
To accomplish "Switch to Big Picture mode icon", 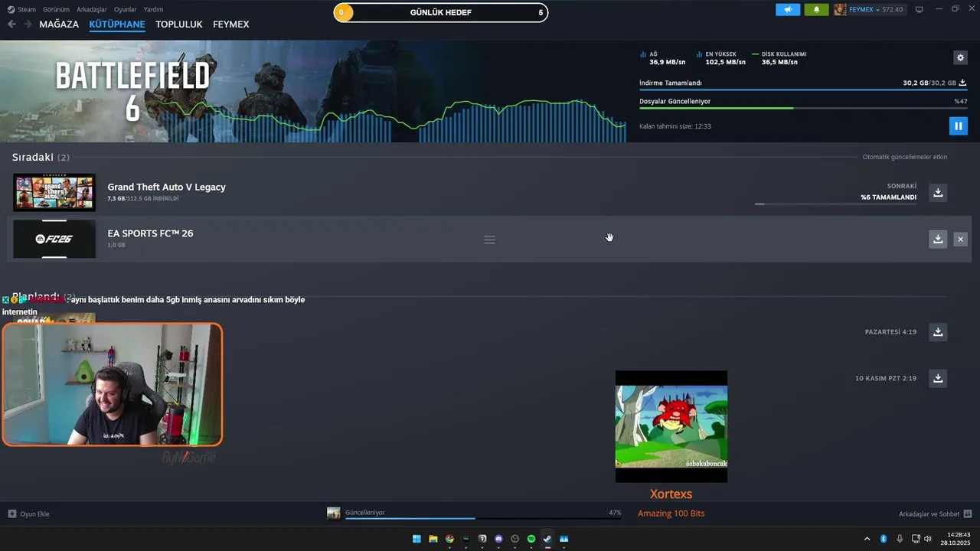I will 920,9.
